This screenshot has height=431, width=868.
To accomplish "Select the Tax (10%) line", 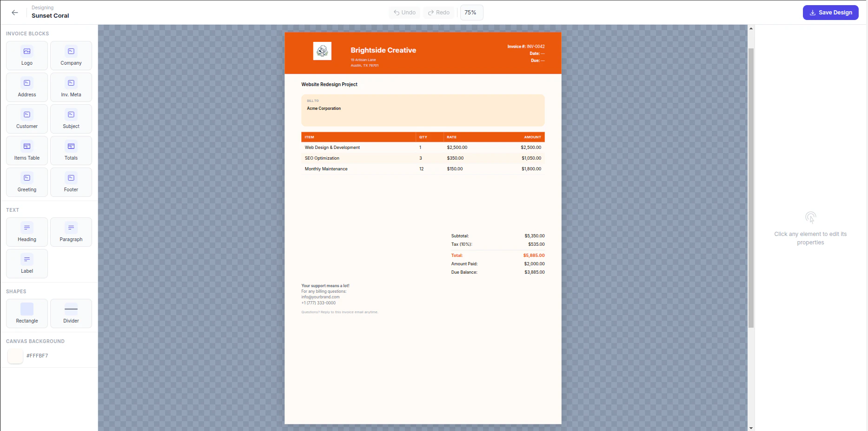I will [x=497, y=244].
